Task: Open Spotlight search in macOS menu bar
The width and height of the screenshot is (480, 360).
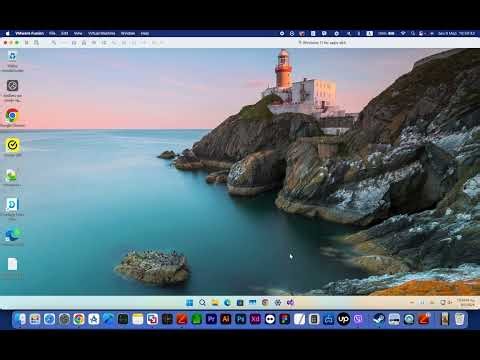Action: [x=413, y=33]
